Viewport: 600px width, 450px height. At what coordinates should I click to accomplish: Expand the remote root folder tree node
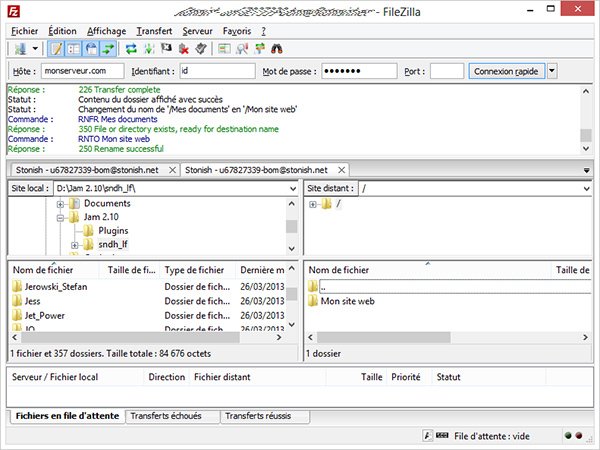313,204
